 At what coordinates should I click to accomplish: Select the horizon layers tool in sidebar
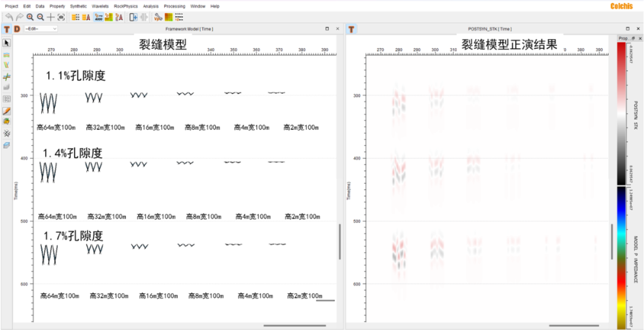click(x=7, y=54)
